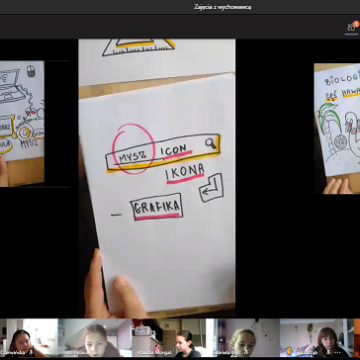Click the raised hand icon on participant thumbnail

289,351
